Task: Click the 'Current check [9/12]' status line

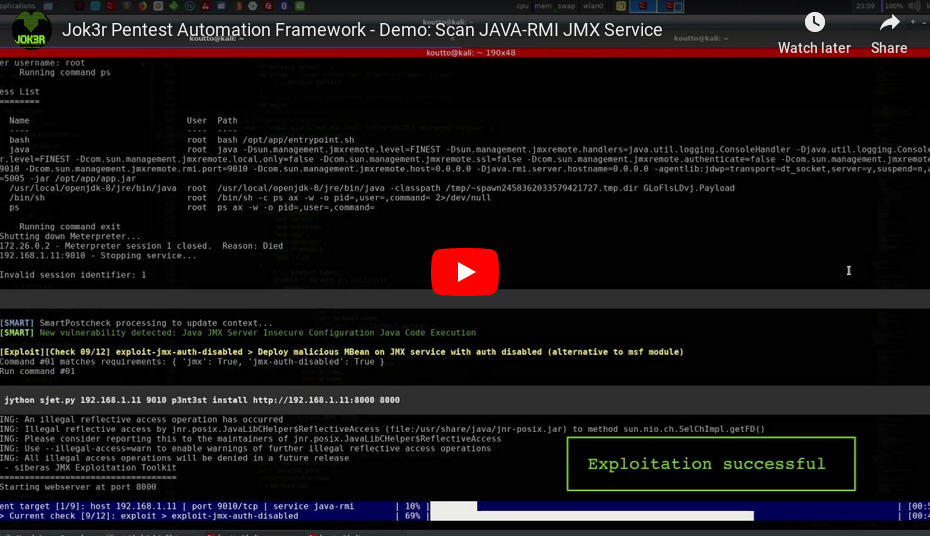Action: [149, 516]
